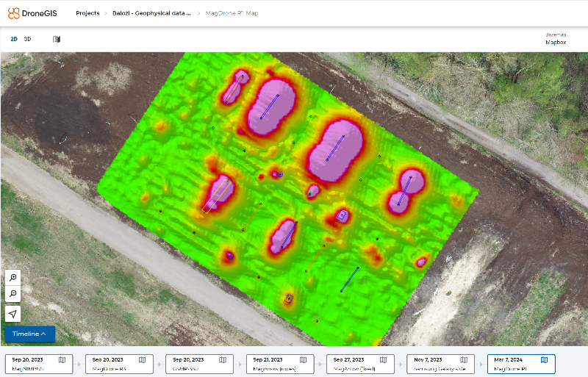588x377 pixels.
Task: Open Projects breadcrumb link
Action: pos(87,13)
